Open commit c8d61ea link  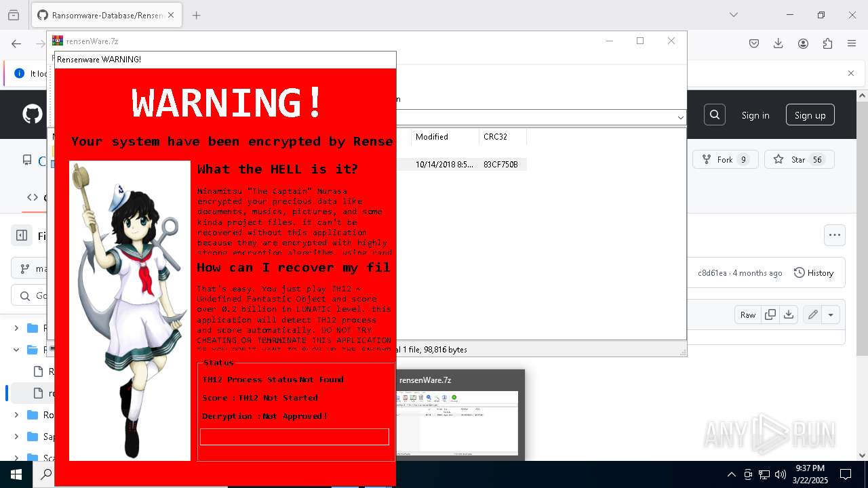(711, 273)
